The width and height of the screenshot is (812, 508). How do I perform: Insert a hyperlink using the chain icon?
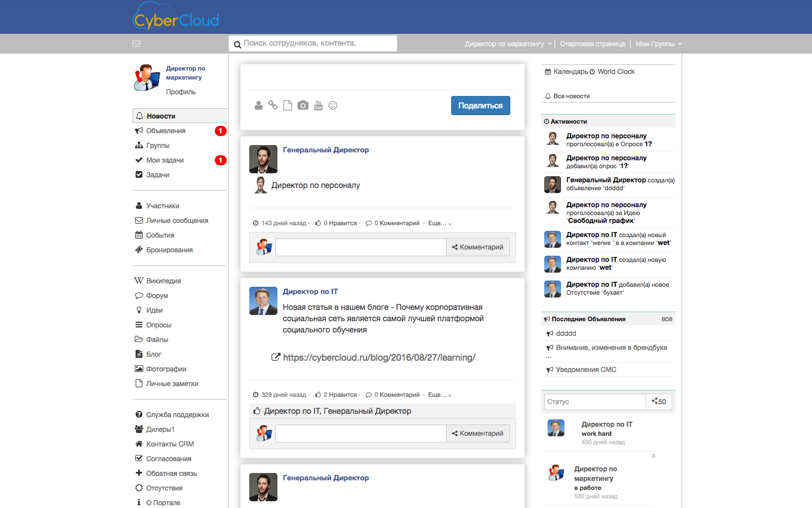(273, 105)
